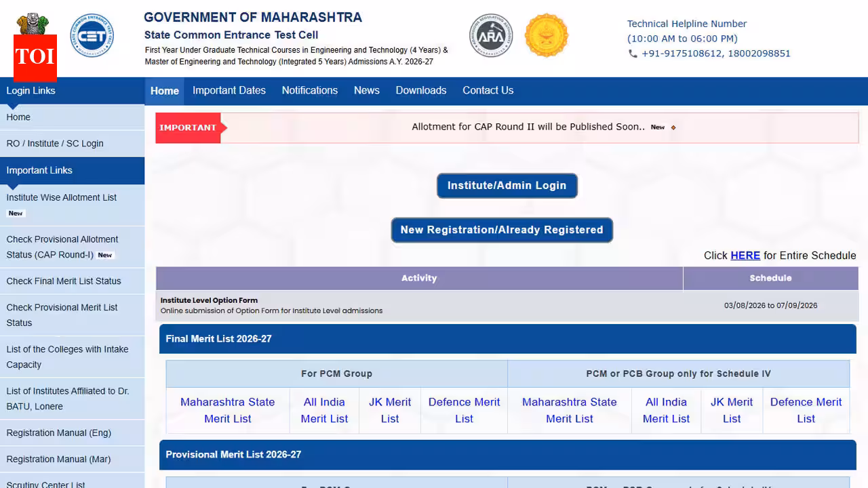Open the Downloads menu item
The image size is (868, 488).
[x=421, y=90]
